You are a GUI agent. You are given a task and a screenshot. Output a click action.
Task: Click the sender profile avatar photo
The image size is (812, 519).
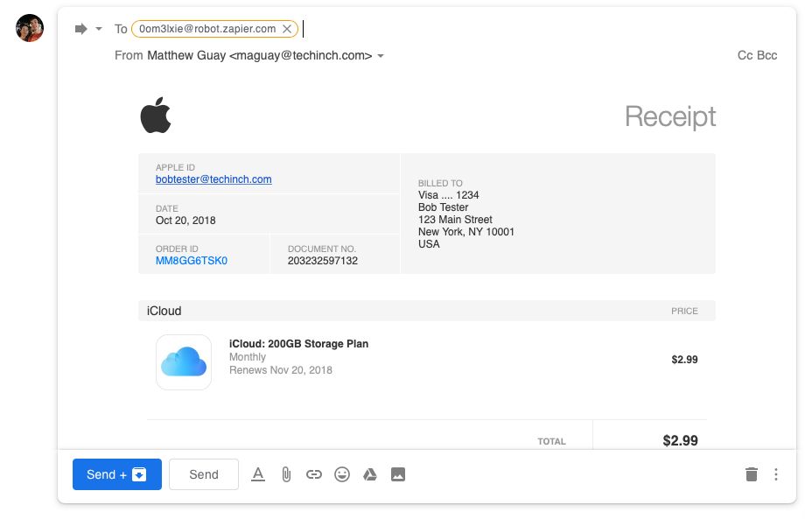pyautogui.click(x=30, y=28)
